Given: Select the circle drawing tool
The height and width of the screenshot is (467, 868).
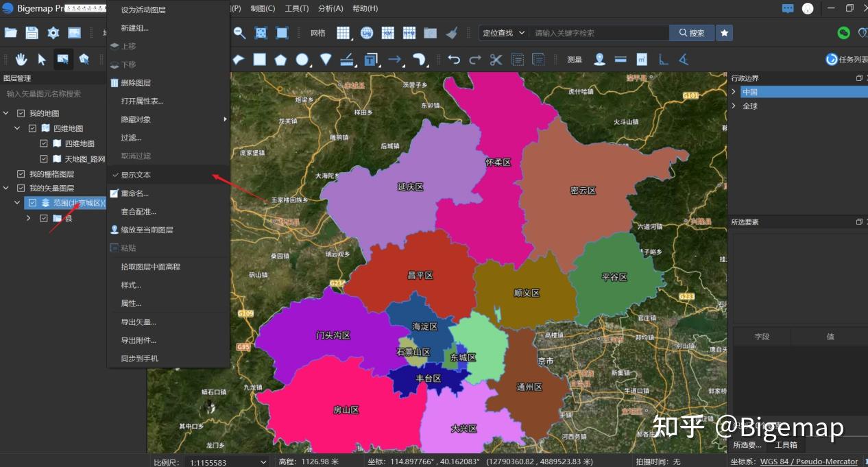Looking at the screenshot, I should 302,59.
